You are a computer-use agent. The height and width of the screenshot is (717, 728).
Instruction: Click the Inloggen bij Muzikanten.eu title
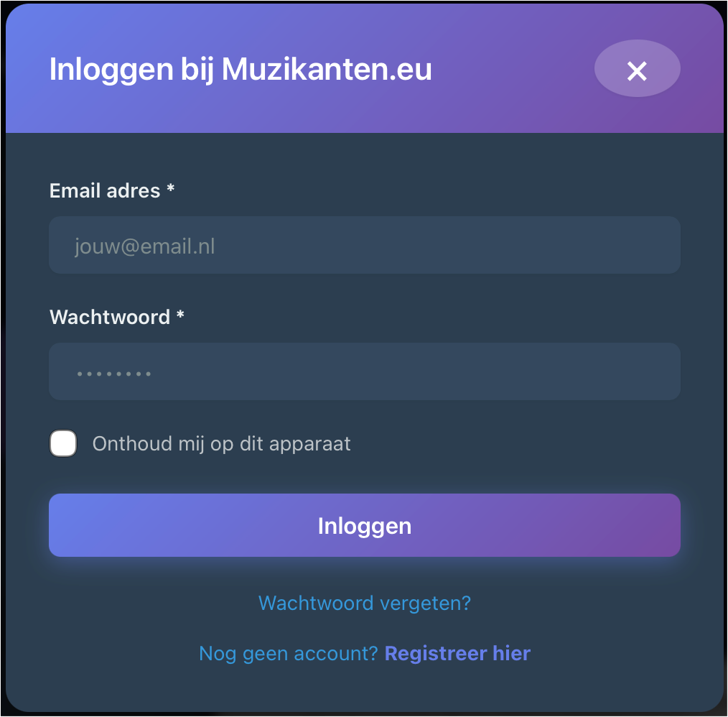(x=241, y=70)
